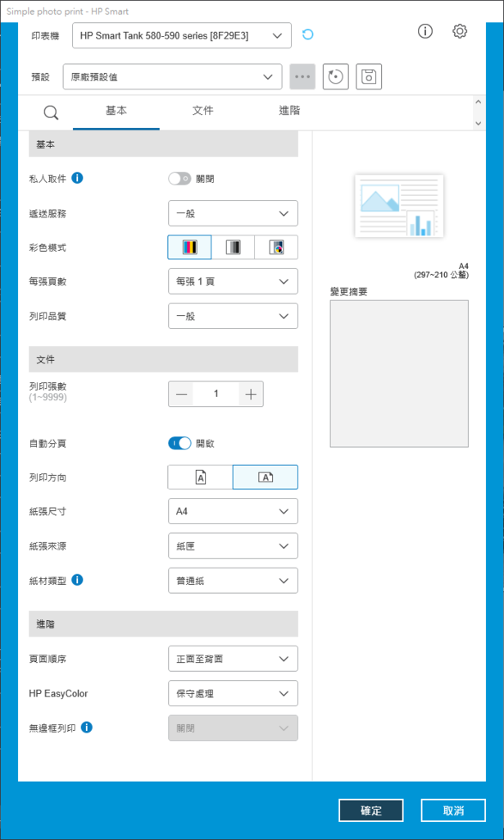Open 紙材類型 普通紙 dropdown
The height and width of the screenshot is (840, 504).
[x=233, y=581]
